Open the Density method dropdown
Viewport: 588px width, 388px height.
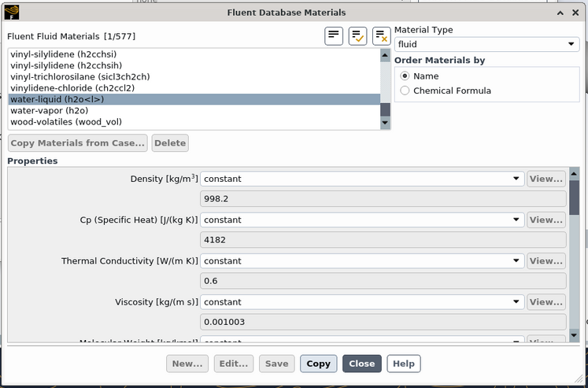(362, 179)
